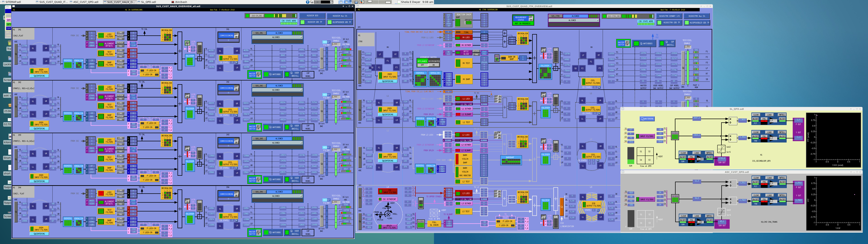Toggle the IM1 MASTER SWITCH
The image size is (868, 244).
pyautogui.click(x=258, y=75)
